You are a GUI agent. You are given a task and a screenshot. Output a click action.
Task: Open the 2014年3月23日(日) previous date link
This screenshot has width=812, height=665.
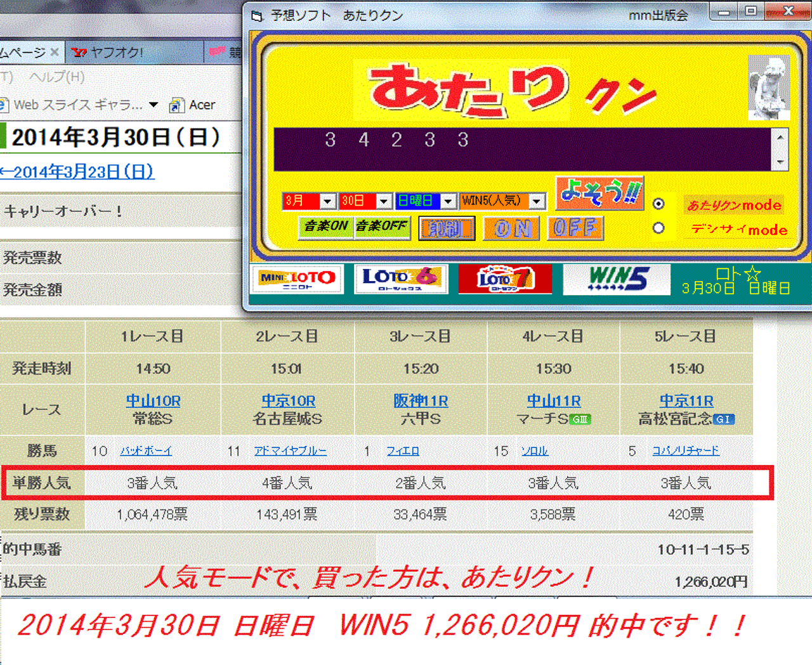[x=77, y=172]
